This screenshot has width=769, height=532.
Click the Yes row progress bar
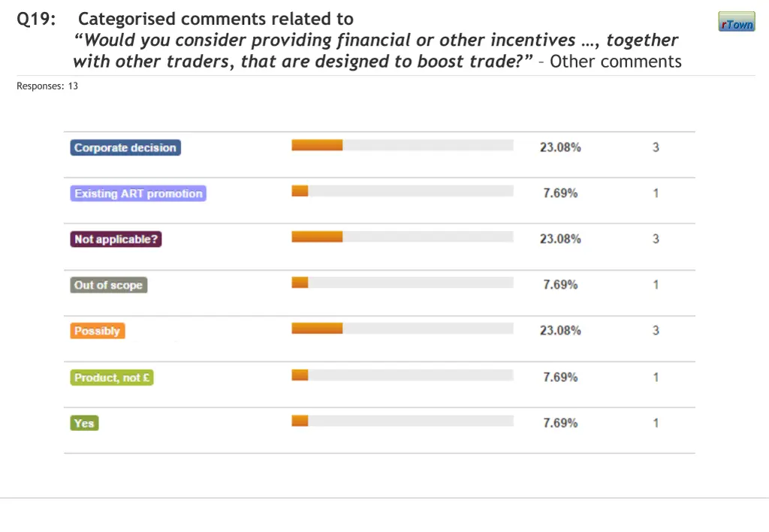pos(402,421)
